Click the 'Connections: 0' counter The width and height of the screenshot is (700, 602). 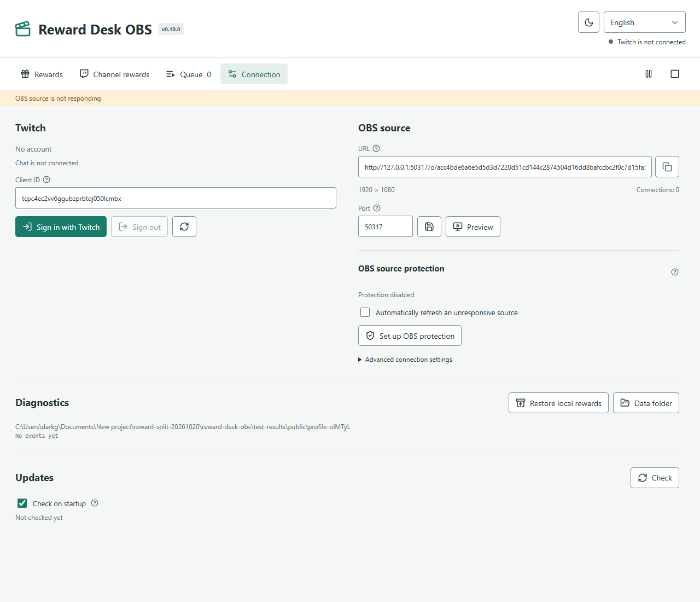pyautogui.click(x=658, y=190)
